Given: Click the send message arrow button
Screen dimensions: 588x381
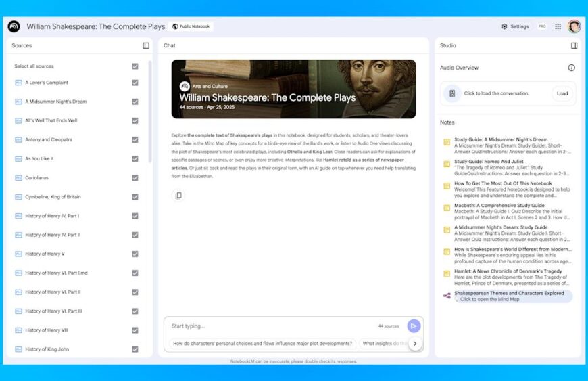Looking at the screenshot, I should point(414,326).
